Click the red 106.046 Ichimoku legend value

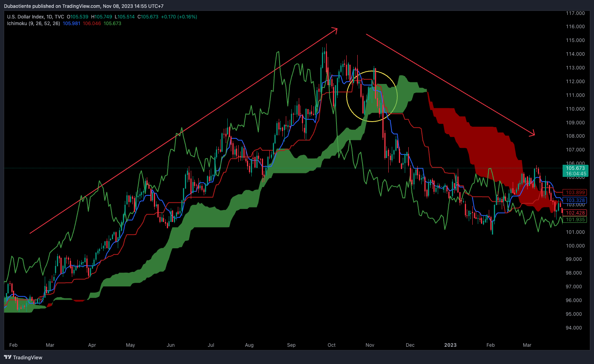click(x=92, y=24)
